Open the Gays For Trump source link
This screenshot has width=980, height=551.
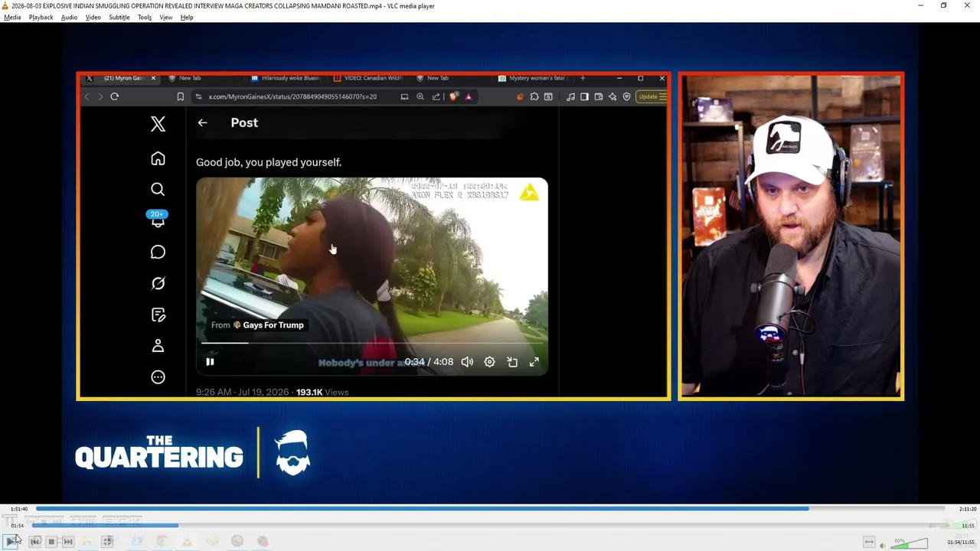(273, 325)
